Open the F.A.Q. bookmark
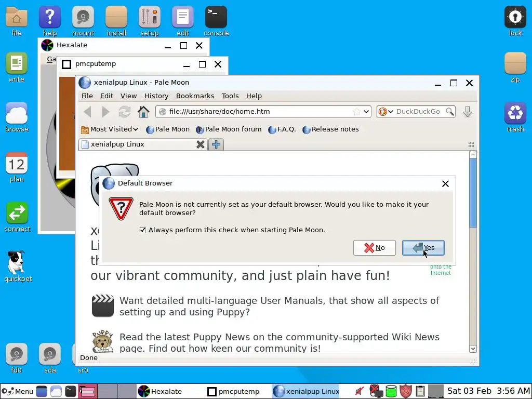This screenshot has height=399, width=532. (x=282, y=129)
